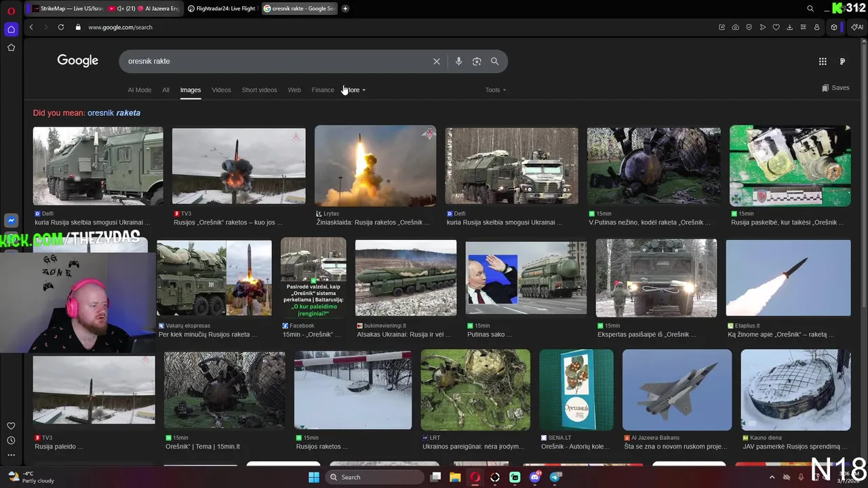Open tab search magnifier in the title bar

click(x=810, y=9)
